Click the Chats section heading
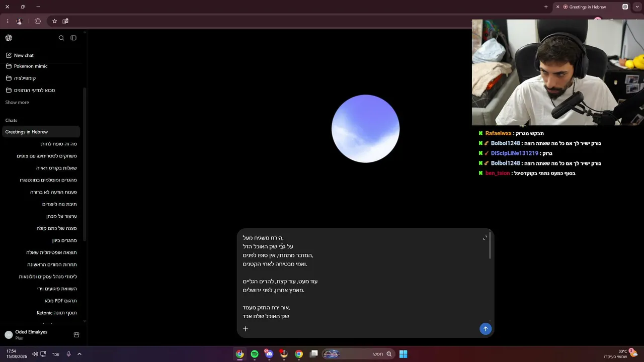Image resolution: width=644 pixels, height=362 pixels. point(11,121)
